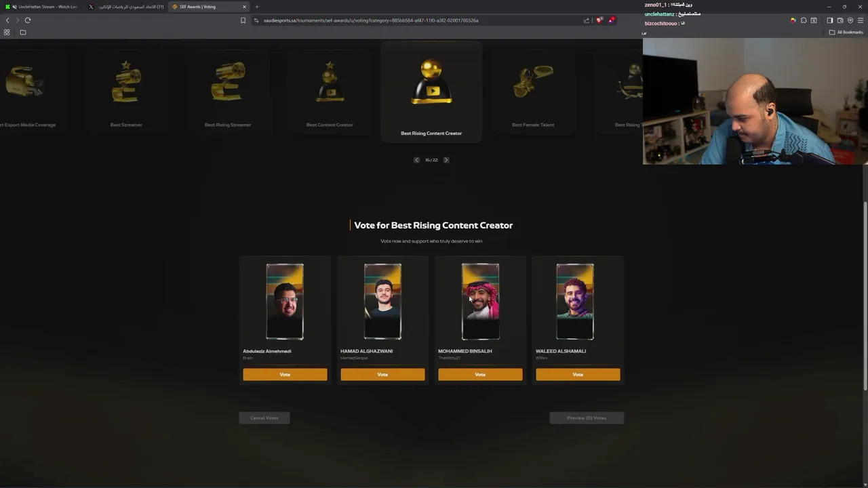
Task: Click the "Vote for Best Rising Content Creator" heading
Action: point(433,225)
